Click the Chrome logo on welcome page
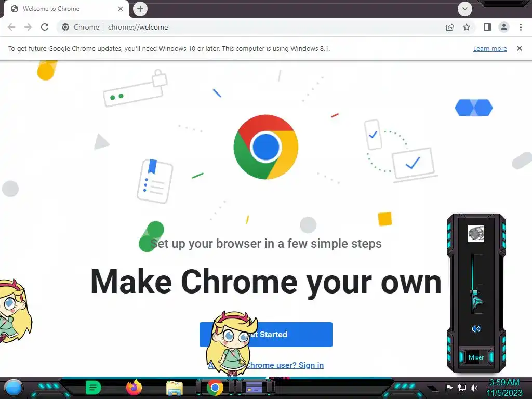 (x=266, y=147)
